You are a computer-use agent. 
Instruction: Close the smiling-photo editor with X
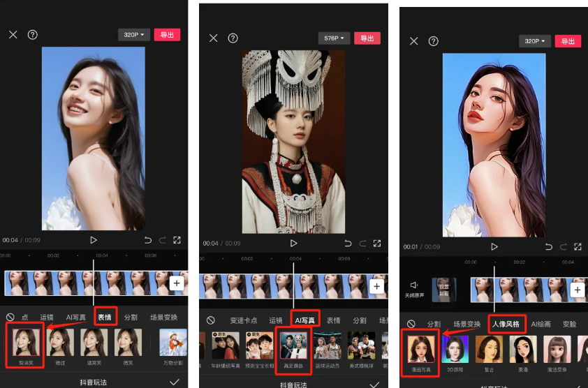click(13, 35)
